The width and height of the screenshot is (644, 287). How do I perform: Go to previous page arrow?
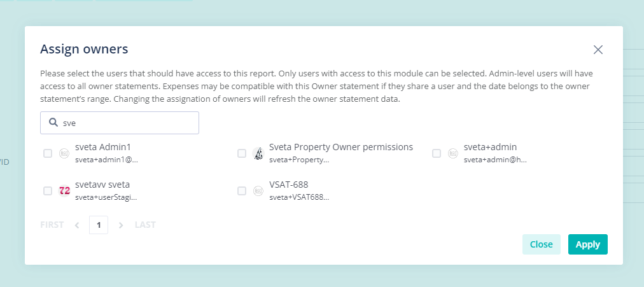(x=77, y=225)
